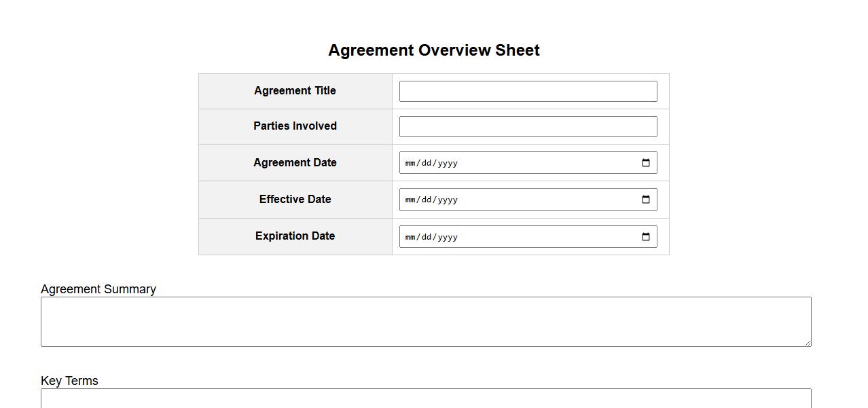Open the Agreement Date calendar picker icon
868x408 pixels.
pos(645,163)
